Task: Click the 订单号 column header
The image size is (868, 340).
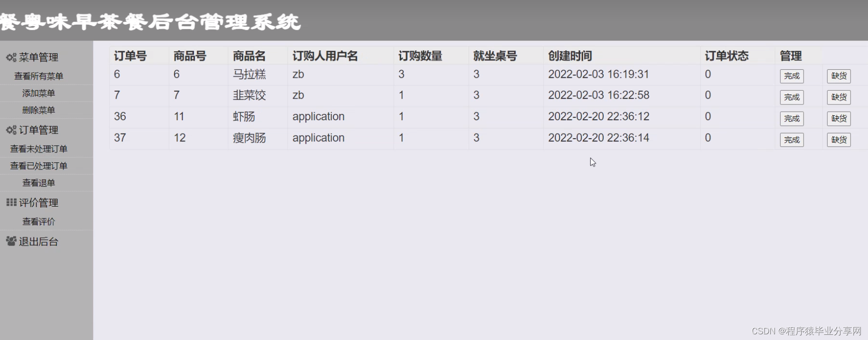Action: [130, 56]
